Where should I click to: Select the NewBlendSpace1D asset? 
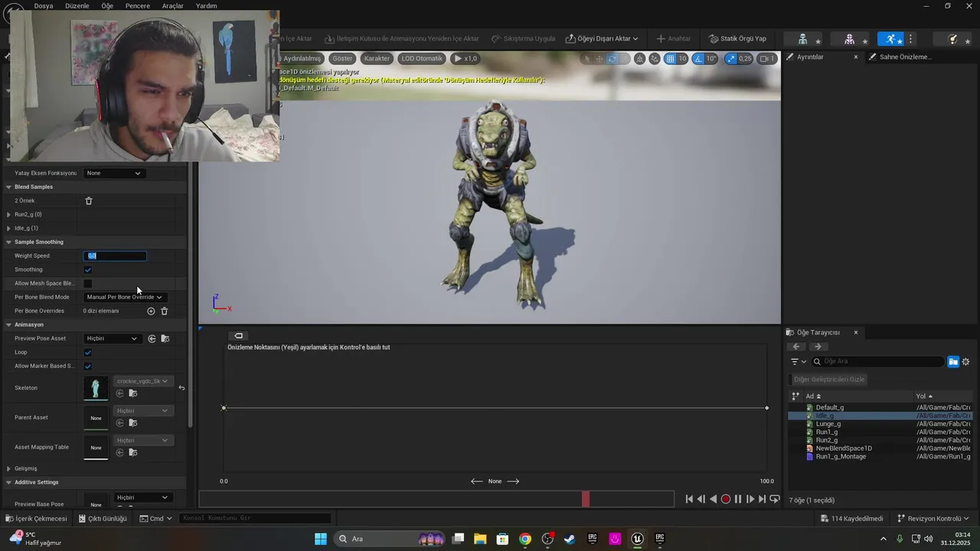pyautogui.click(x=844, y=448)
